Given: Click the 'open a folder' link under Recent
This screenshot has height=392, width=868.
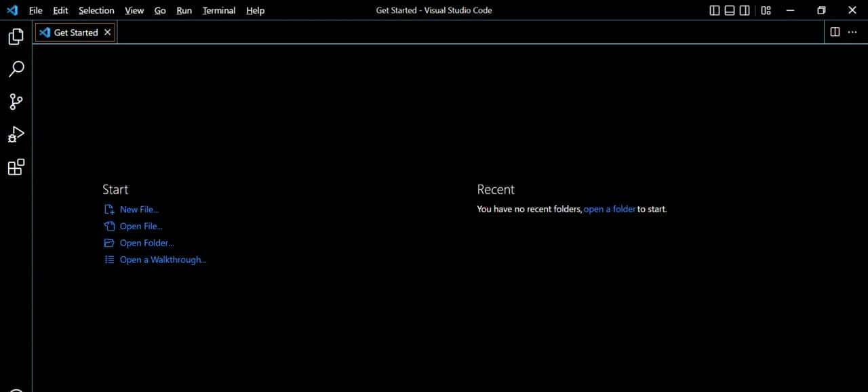Looking at the screenshot, I should 609,209.
